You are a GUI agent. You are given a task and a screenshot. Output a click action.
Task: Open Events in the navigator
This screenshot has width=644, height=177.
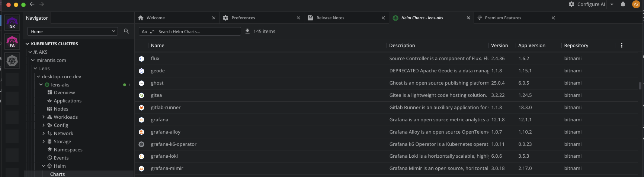(x=61, y=158)
